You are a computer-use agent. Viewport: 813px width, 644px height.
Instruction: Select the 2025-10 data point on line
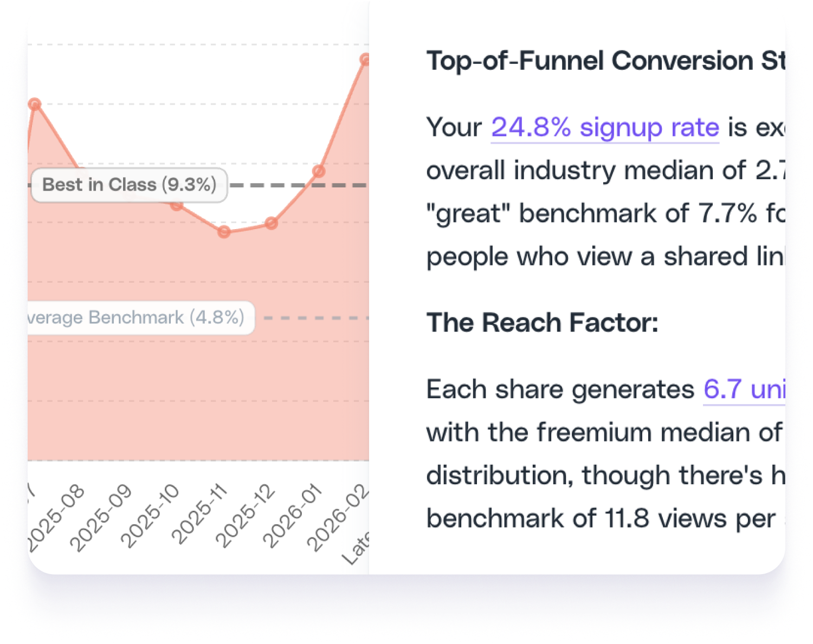pyautogui.click(x=176, y=205)
